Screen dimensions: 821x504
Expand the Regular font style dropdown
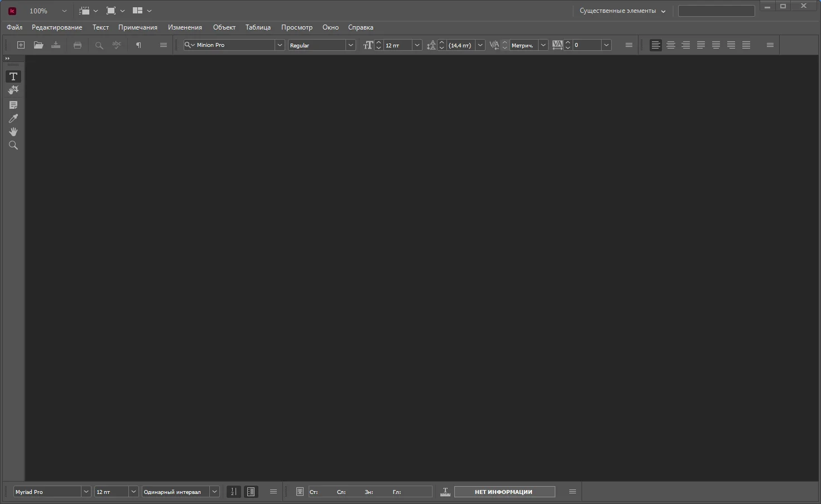(x=351, y=45)
